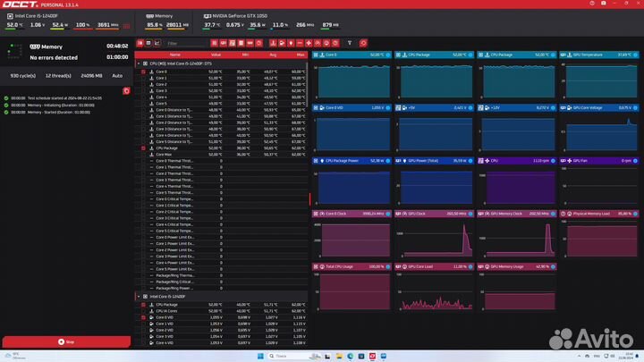
Task: Click the red Stop test button
Action: (66, 341)
